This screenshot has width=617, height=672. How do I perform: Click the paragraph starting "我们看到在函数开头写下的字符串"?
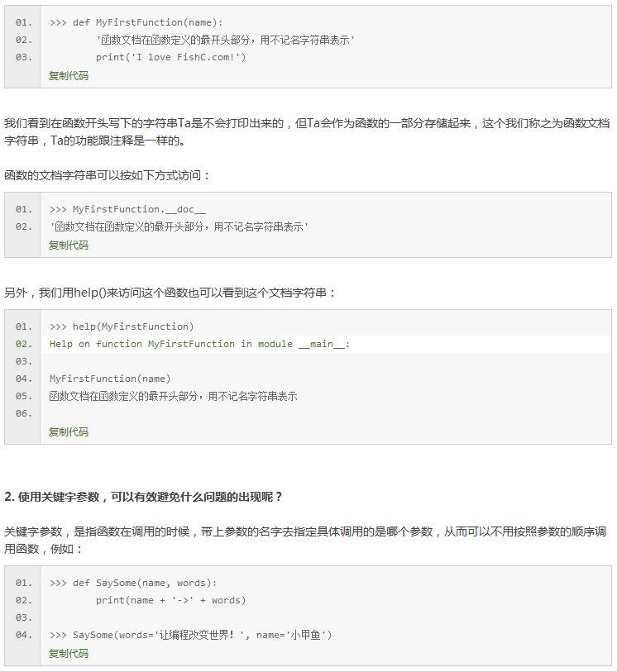coord(307,132)
